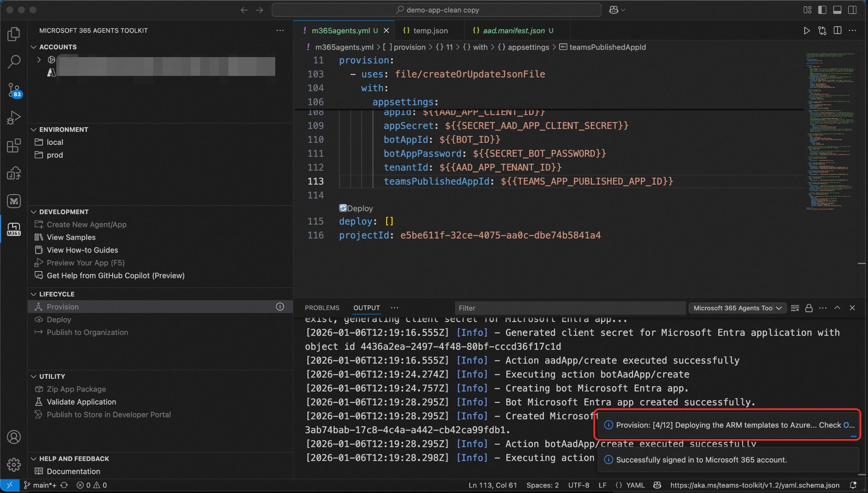Open the Explorer view in activity bar
This screenshot has height=493, width=868.
[14, 34]
